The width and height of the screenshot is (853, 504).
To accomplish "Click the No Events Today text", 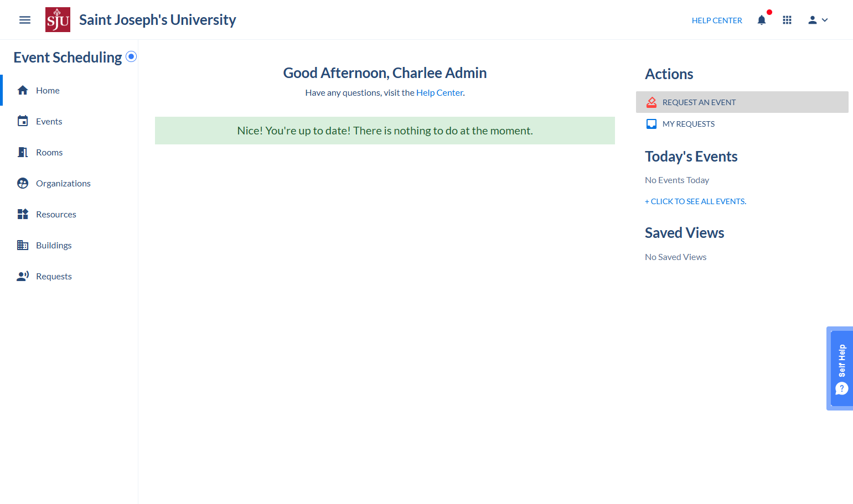I will (x=677, y=180).
